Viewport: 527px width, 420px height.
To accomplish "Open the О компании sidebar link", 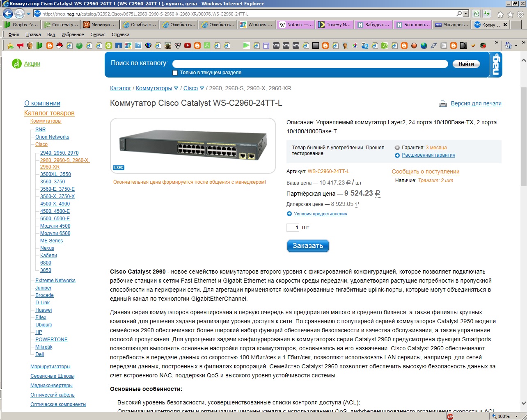I will [42, 103].
